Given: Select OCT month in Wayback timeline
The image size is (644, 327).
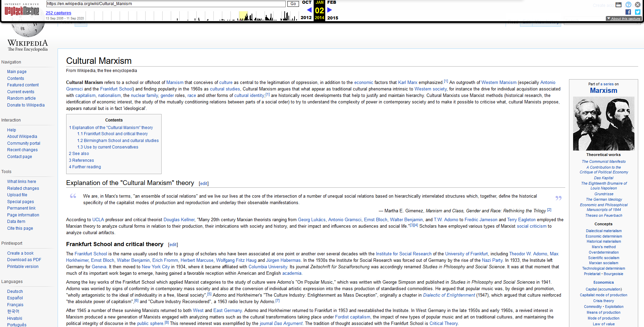Looking at the screenshot, I should 306,2.
